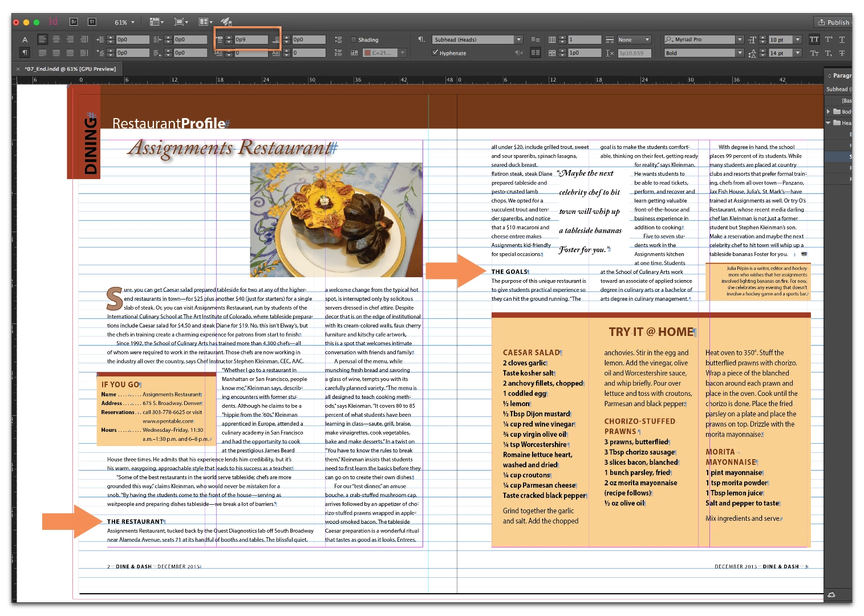Toggle the Hyphenate checkbox
864x616 pixels.
coord(435,52)
